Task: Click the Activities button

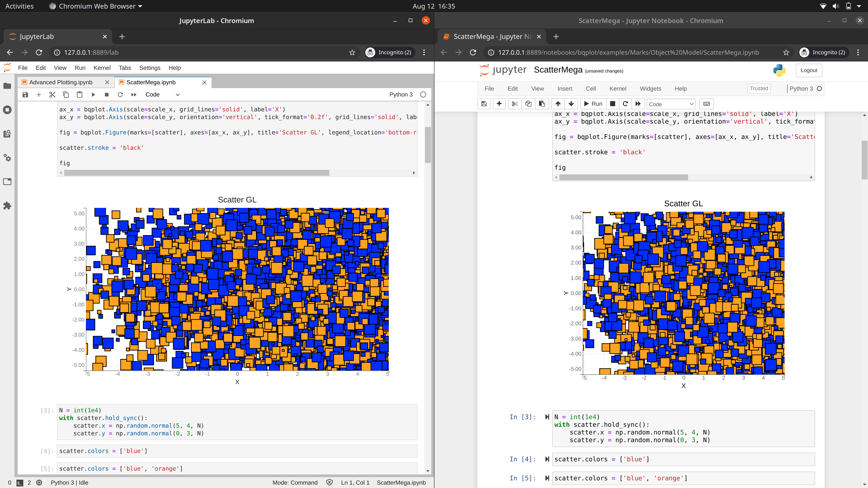Action: 19,6
